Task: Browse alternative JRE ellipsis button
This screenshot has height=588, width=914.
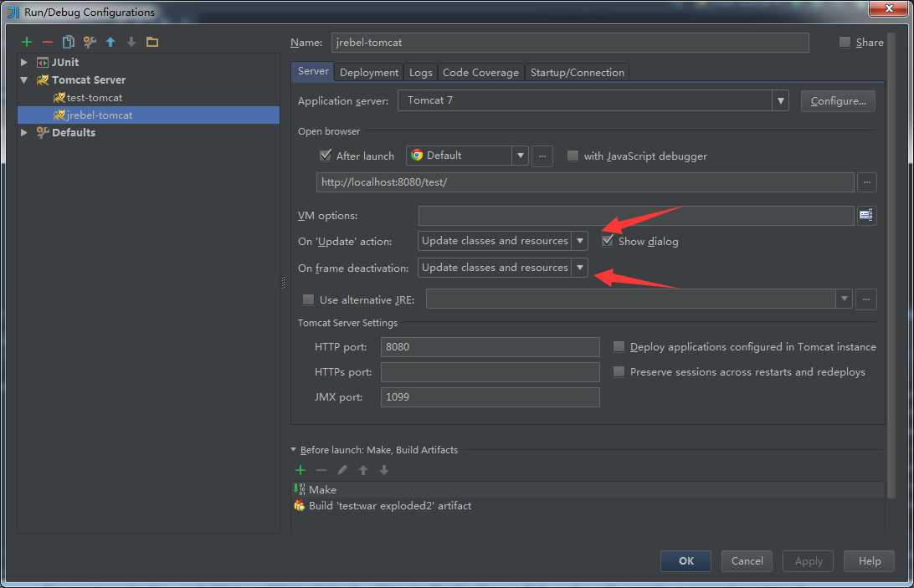Action: (x=866, y=299)
